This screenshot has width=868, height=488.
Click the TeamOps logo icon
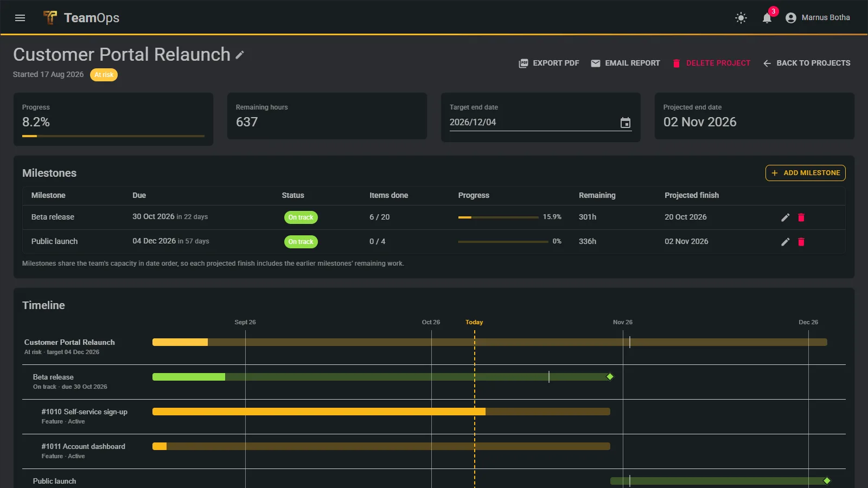(x=50, y=18)
